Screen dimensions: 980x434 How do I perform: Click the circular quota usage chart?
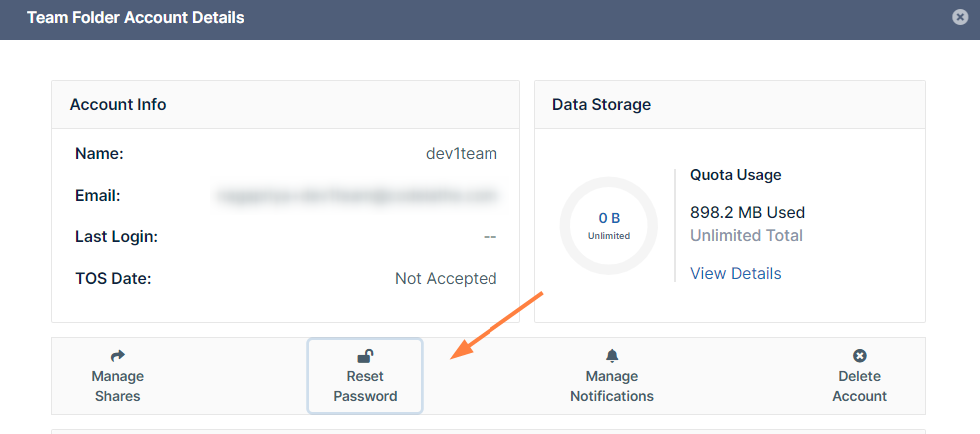tap(608, 225)
